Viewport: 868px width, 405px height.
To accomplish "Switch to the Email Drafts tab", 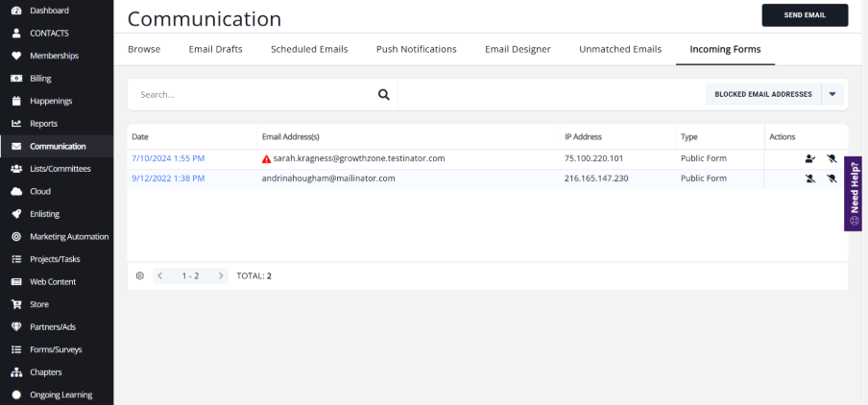I will pos(215,49).
